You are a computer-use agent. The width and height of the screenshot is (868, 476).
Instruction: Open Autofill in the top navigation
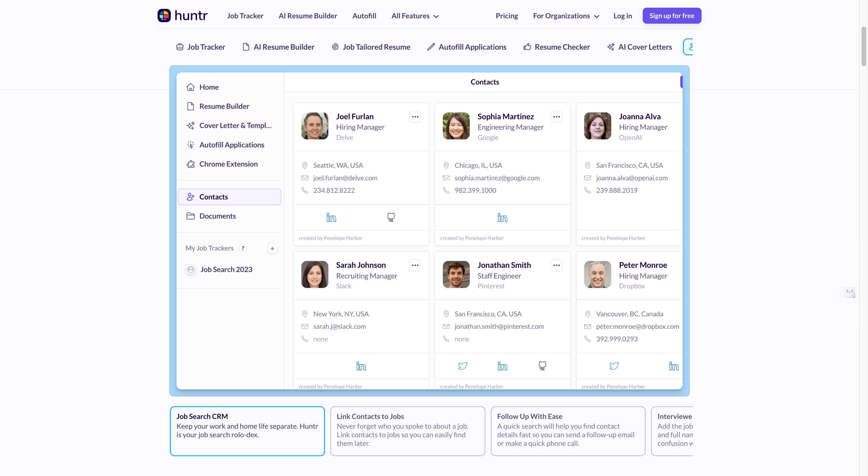pos(364,16)
